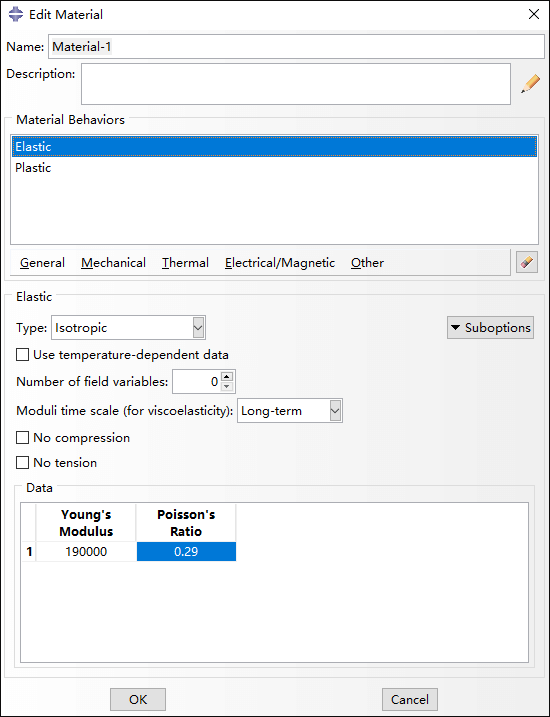Viewport: 550px width, 717px height.
Task: Click the Cancel button
Action: (x=410, y=700)
